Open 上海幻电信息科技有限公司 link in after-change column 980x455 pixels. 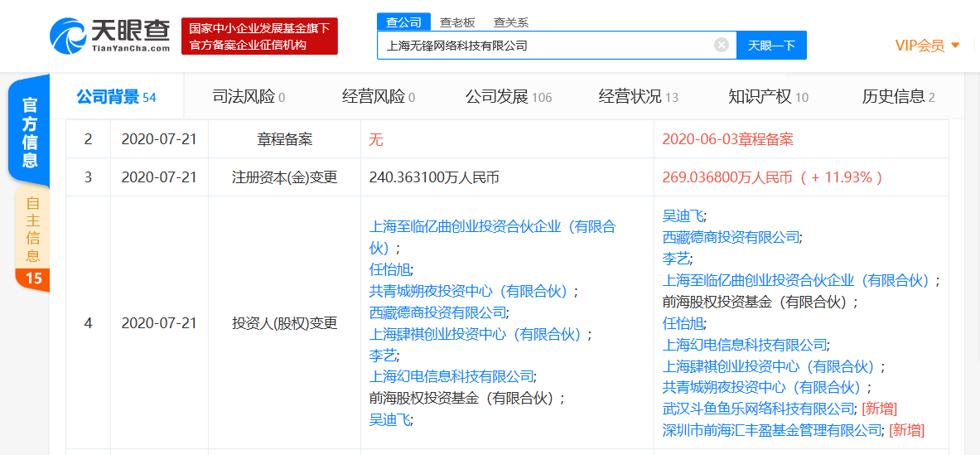pyautogui.click(x=745, y=345)
